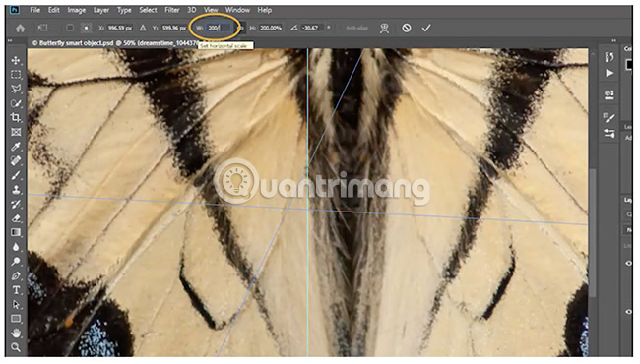Select the Quick Selection tool
The height and width of the screenshot is (364, 640).
click(16, 103)
